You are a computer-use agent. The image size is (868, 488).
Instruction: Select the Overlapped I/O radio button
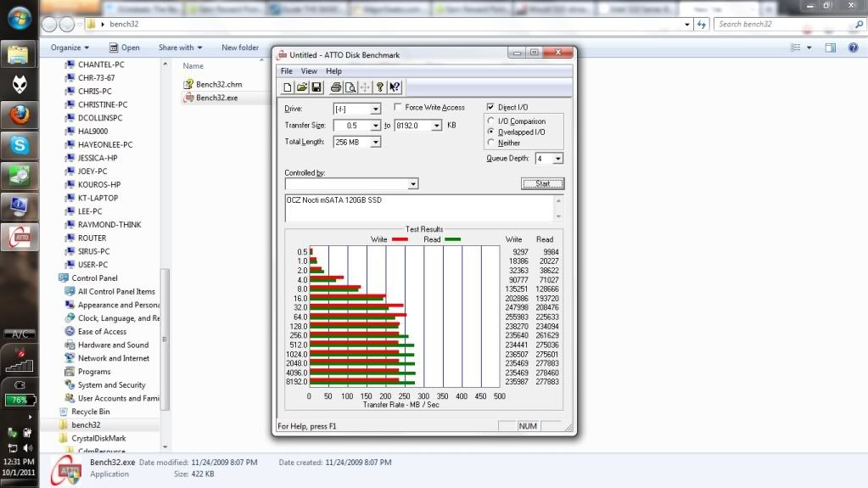490,132
